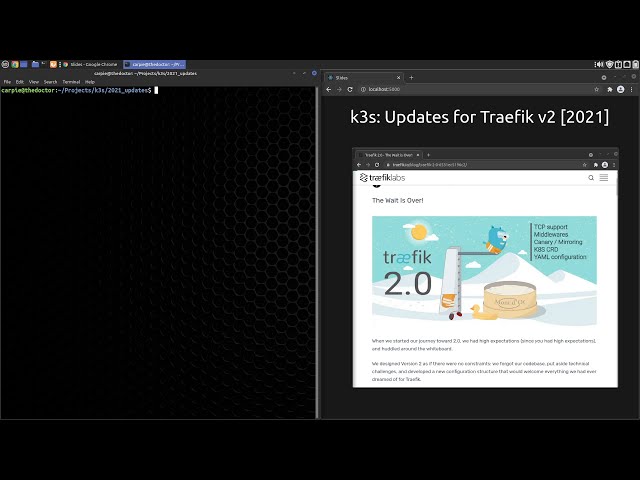Open the terminal Search menu

point(51,82)
